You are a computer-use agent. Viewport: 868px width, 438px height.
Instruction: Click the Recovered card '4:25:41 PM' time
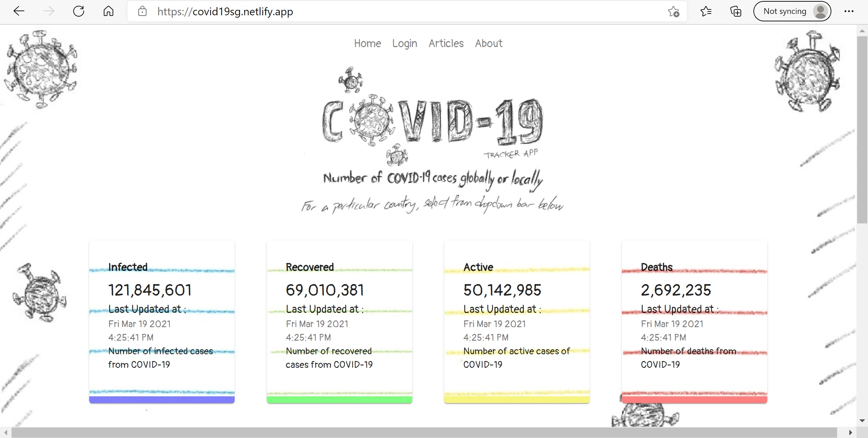(308, 337)
